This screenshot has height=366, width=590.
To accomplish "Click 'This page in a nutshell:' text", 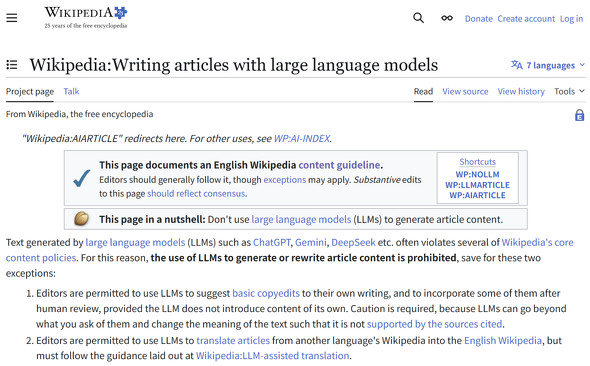I will [x=152, y=219].
